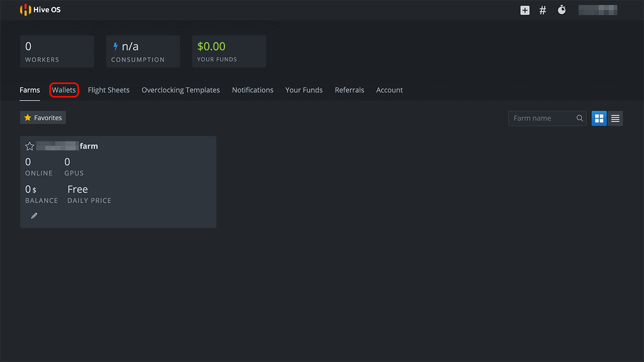Click the $0.00 Your Funds summary box

pyautogui.click(x=229, y=51)
